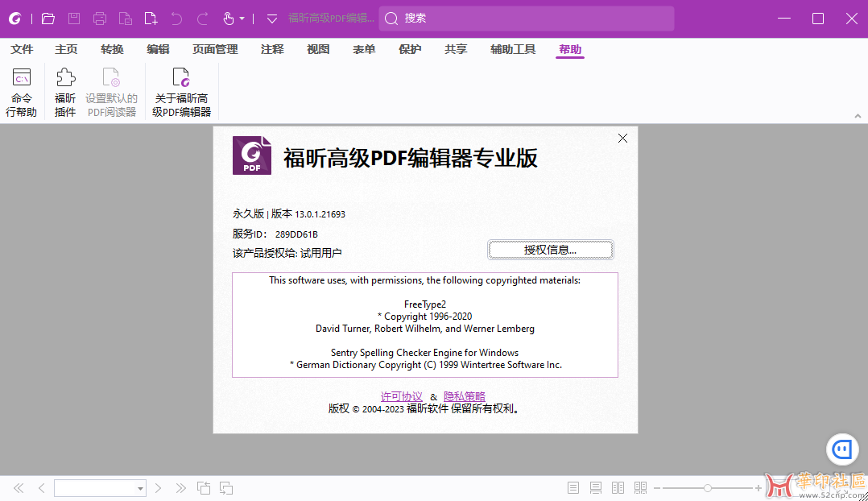Go to first page icon
868x501 pixels.
[x=19, y=488]
